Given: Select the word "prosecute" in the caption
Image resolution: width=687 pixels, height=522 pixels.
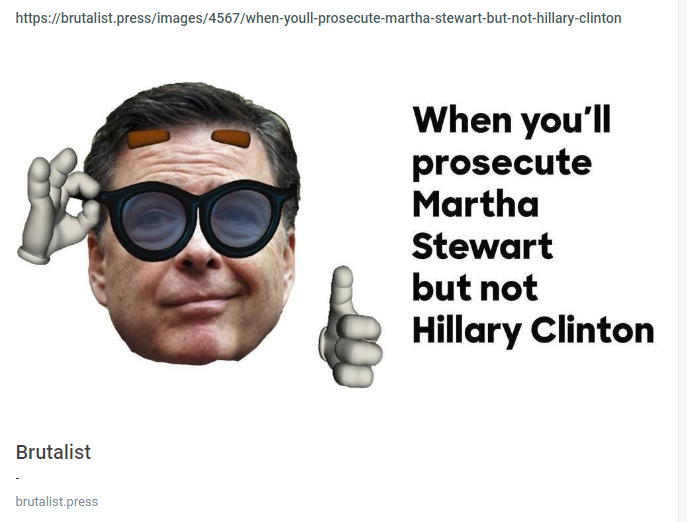Looking at the screenshot, I should pyautogui.click(x=502, y=163).
